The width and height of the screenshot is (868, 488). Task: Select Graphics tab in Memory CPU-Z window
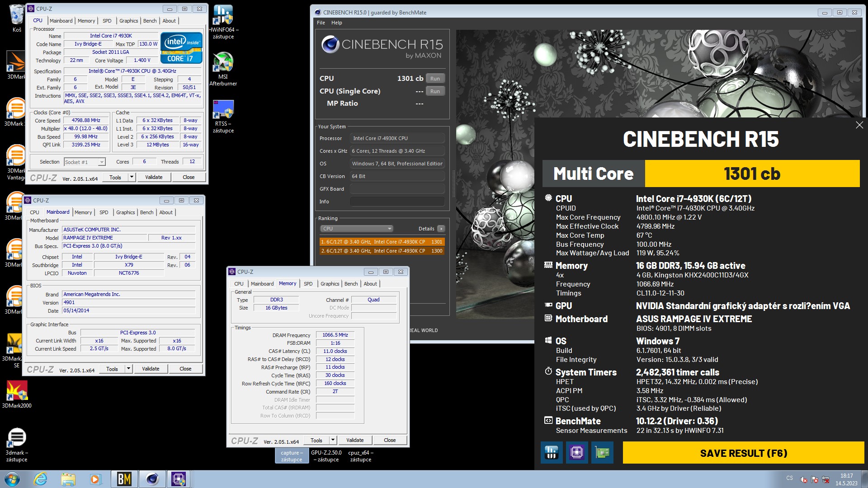click(x=330, y=284)
